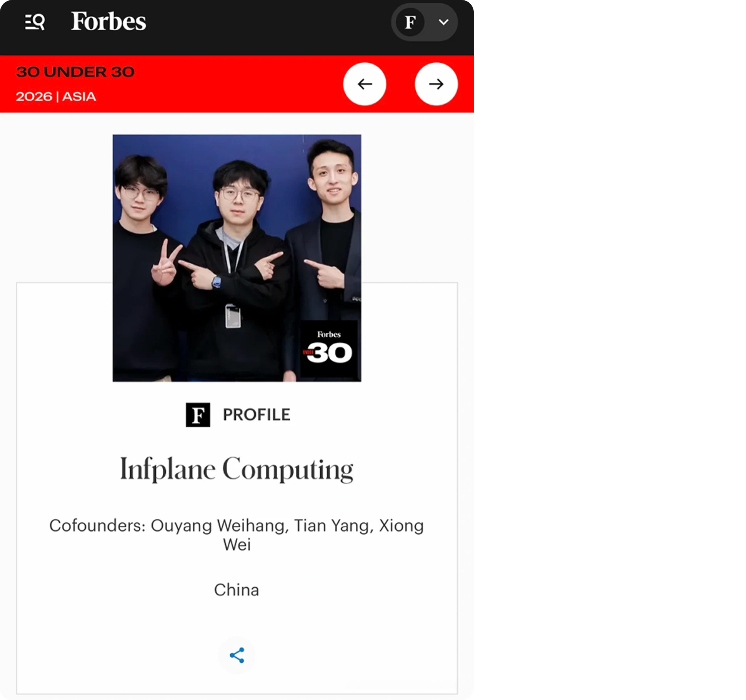746x700 pixels.
Task: Open the 2026 | ASIA list link
Action: click(56, 96)
